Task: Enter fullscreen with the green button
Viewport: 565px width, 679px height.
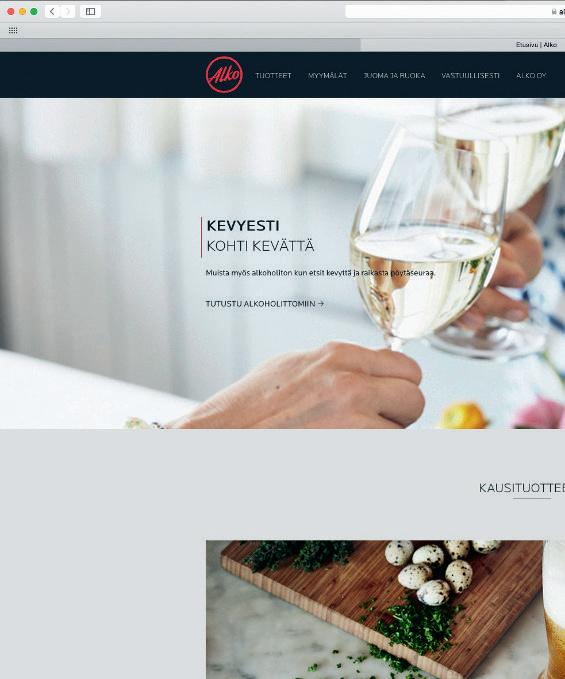Action: point(34,12)
